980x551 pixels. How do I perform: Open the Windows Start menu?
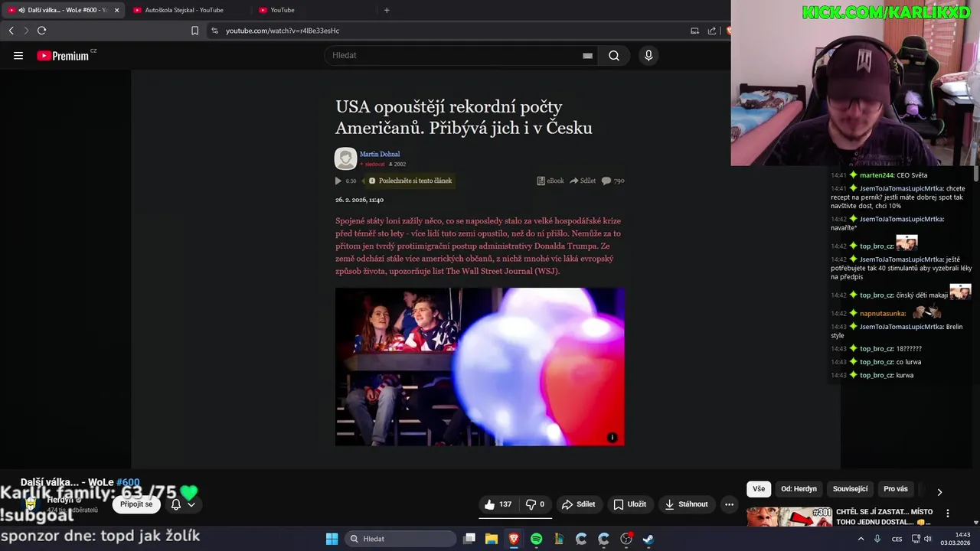click(332, 539)
